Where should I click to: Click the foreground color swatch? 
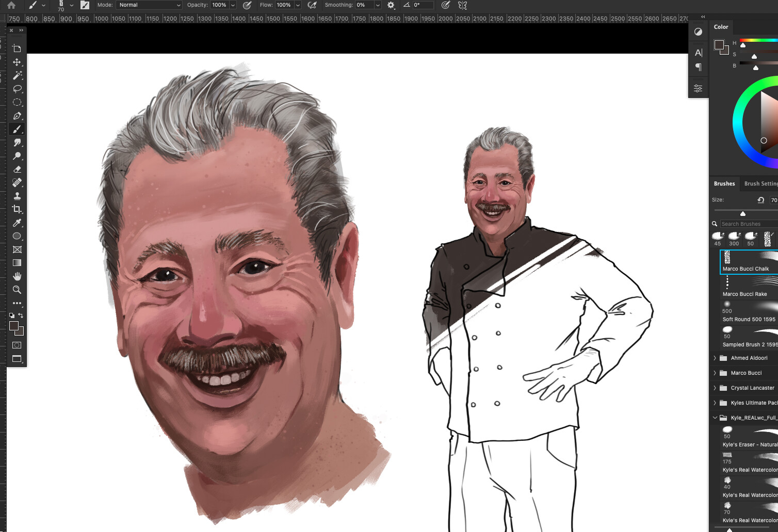(x=13, y=326)
